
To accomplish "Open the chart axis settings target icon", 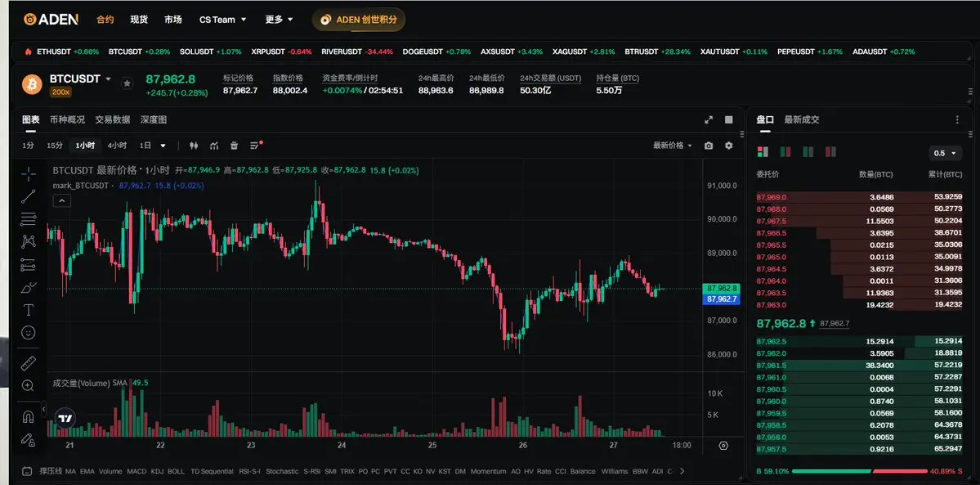I will (x=723, y=446).
